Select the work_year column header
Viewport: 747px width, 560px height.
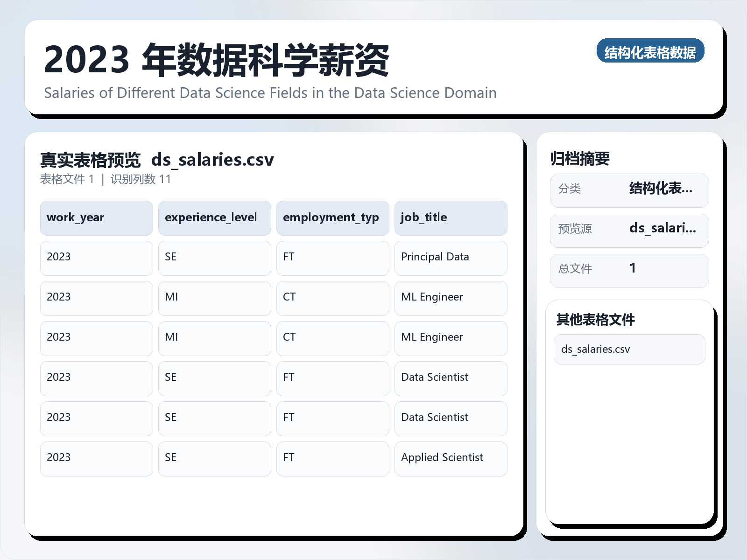click(96, 217)
